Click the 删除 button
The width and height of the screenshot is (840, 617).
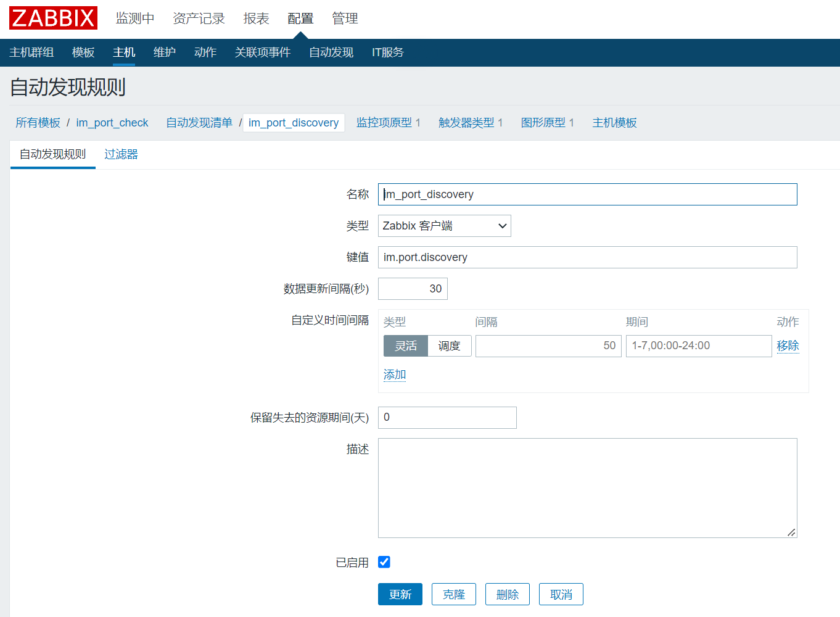pos(508,594)
